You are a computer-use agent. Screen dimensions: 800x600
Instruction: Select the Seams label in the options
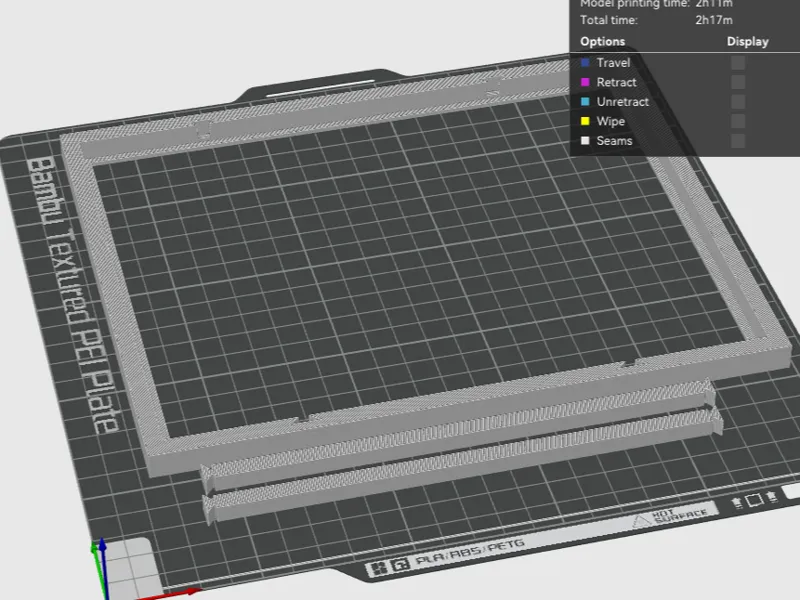coord(614,140)
